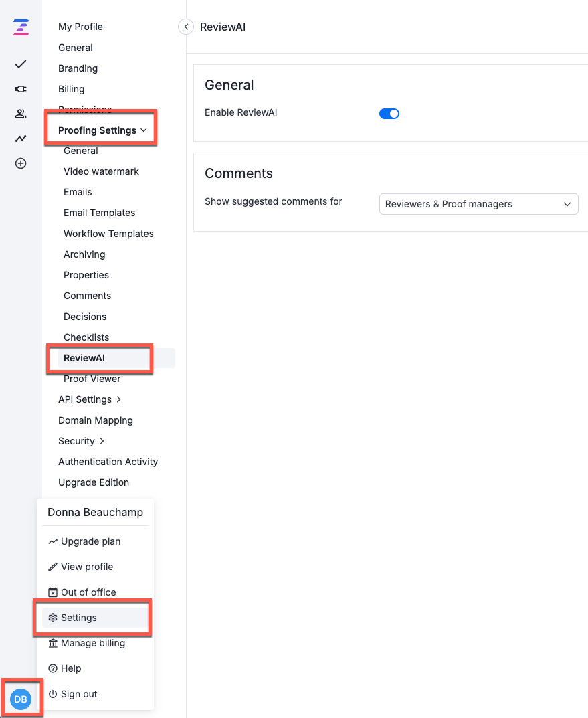Disable the Enable ReviewAI toggle
Image resolution: width=588 pixels, height=718 pixels.
[x=389, y=114]
